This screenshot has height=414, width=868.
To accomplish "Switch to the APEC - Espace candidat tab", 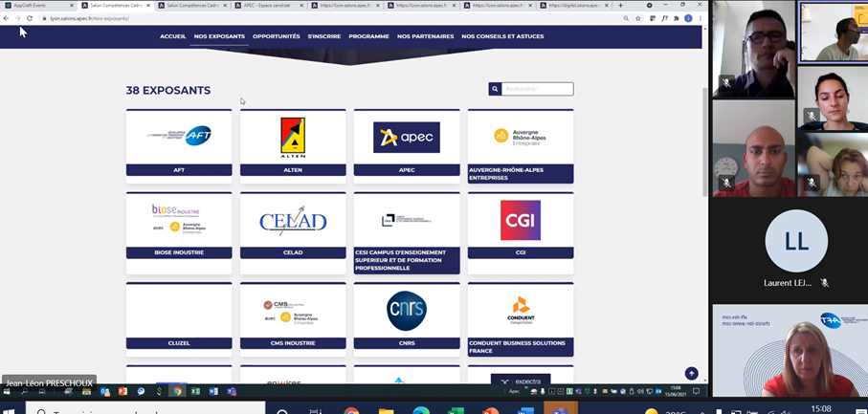I will [266, 6].
